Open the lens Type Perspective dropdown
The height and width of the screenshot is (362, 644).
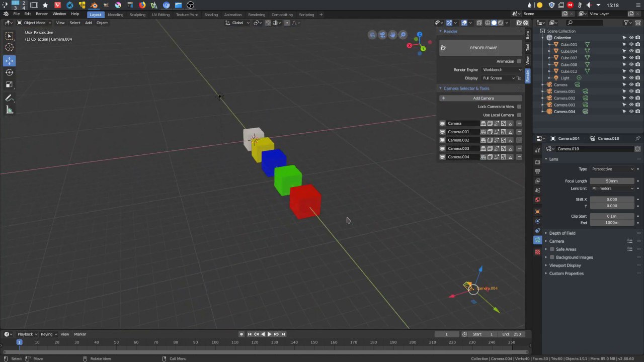[x=612, y=169]
